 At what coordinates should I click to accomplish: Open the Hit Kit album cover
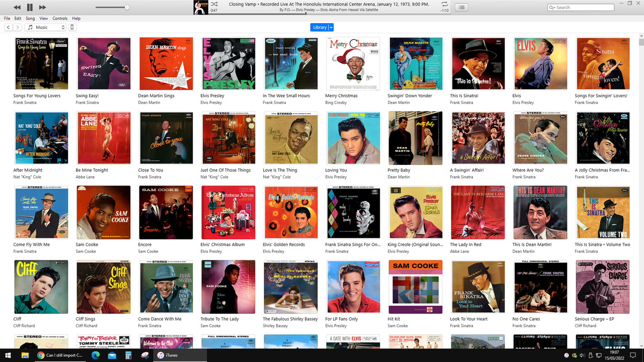click(415, 287)
